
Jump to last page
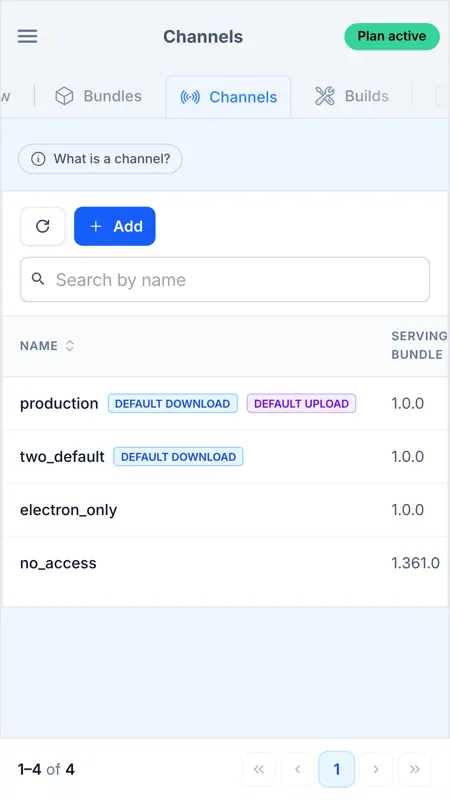[x=414, y=769]
